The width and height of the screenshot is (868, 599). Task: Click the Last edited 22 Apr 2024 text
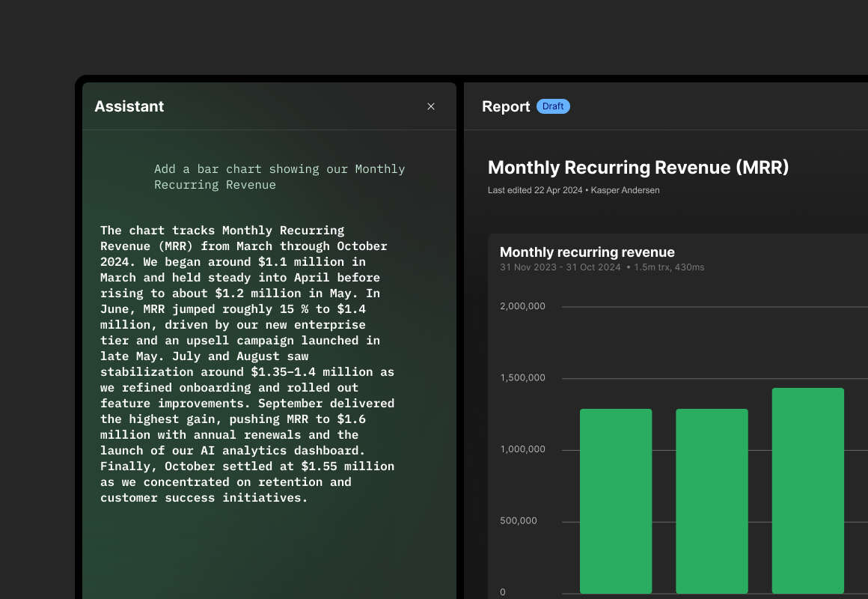(x=534, y=190)
